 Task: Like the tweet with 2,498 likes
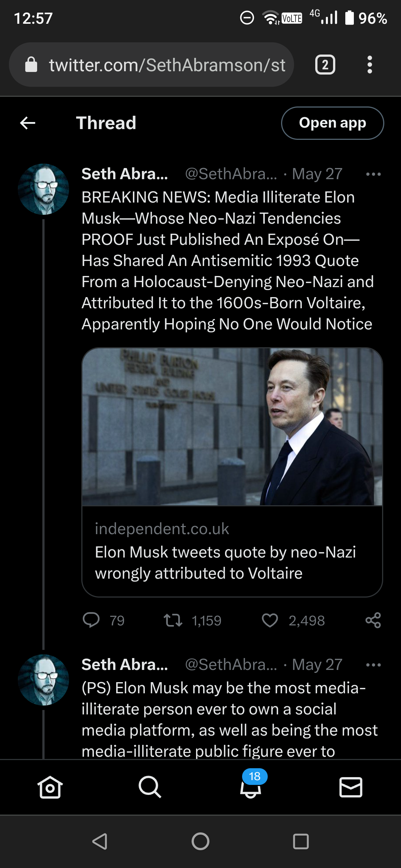270,620
